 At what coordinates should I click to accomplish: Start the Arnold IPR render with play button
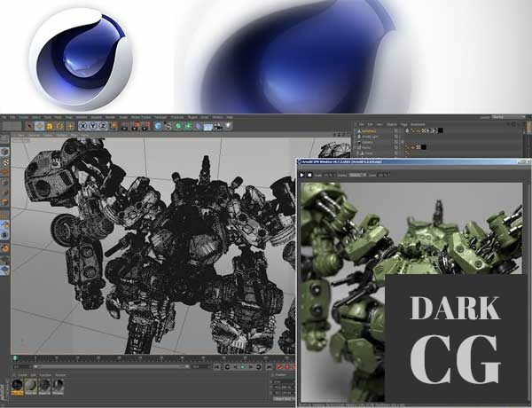[x=301, y=175]
